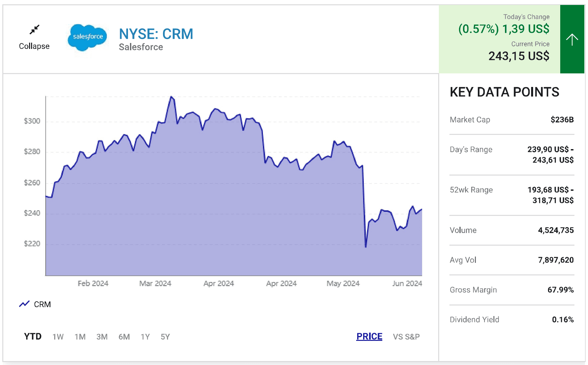Click the Salesforce company name

141,47
